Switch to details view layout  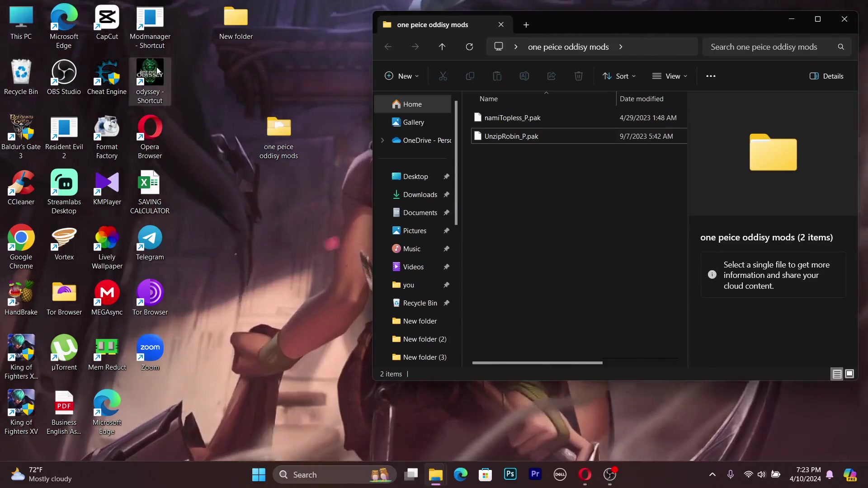(x=837, y=374)
